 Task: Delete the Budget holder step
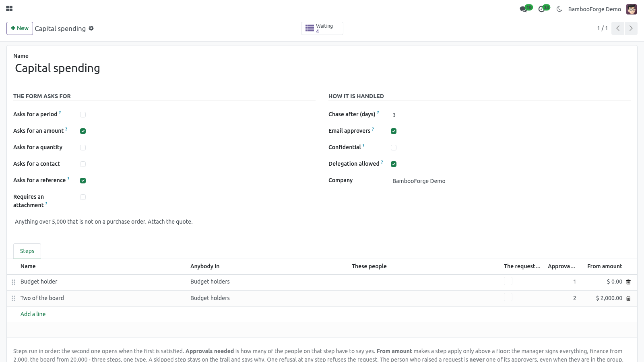(628, 282)
